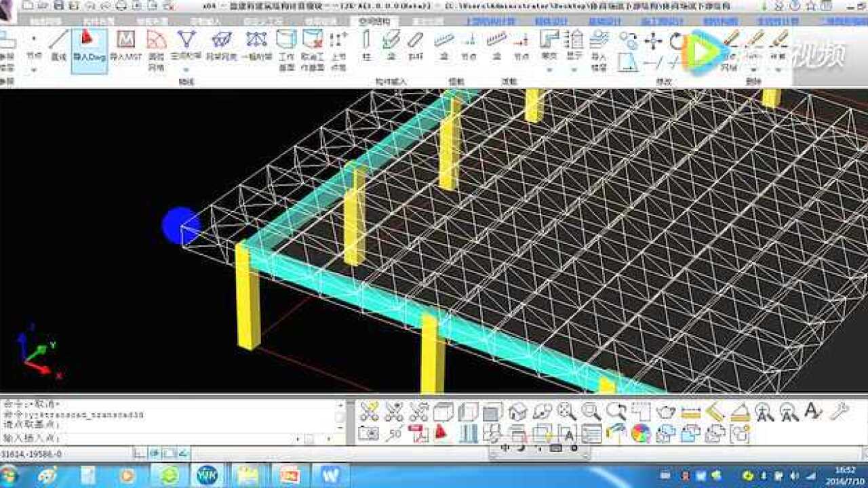The height and width of the screenshot is (488, 868).
Task: Click the teapot render icon
Action: point(666,411)
